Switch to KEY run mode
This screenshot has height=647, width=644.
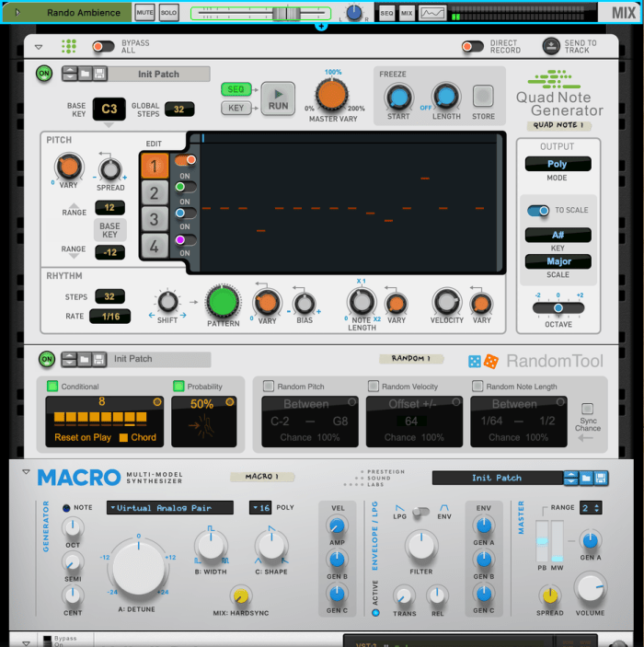click(x=236, y=109)
